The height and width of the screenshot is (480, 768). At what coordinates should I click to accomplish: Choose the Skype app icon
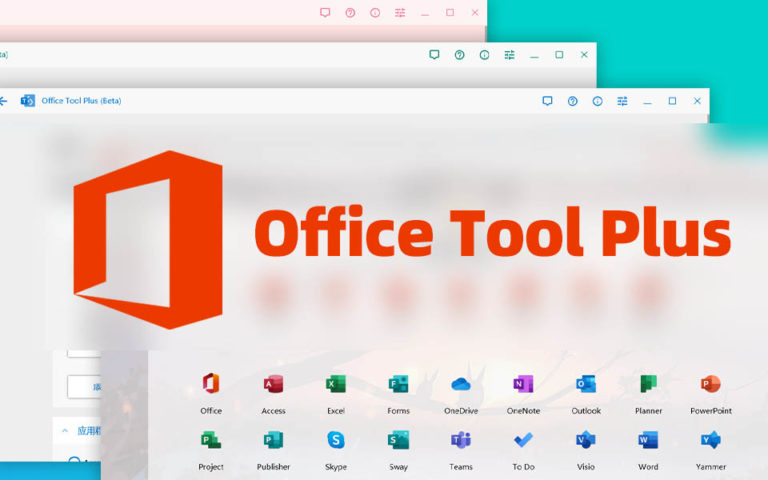point(336,440)
